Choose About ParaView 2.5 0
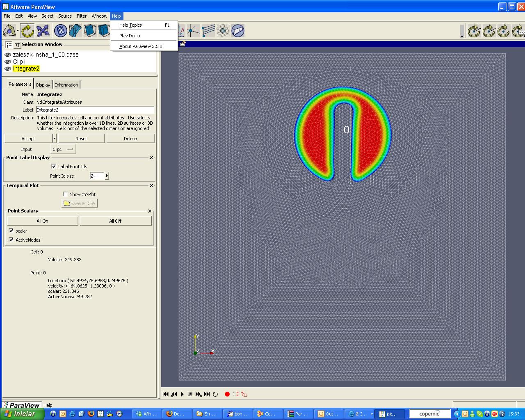Screen dimensions: 525x420 [x=144, y=46]
